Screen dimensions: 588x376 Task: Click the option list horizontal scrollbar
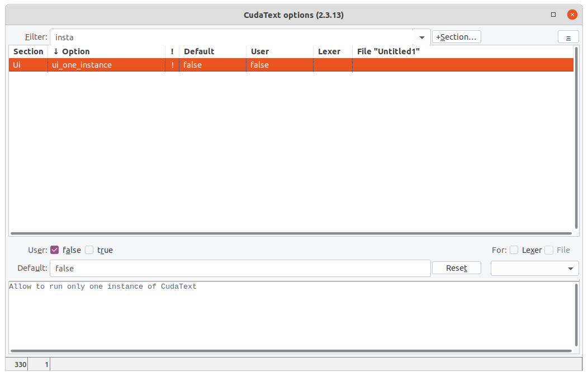[291, 233]
